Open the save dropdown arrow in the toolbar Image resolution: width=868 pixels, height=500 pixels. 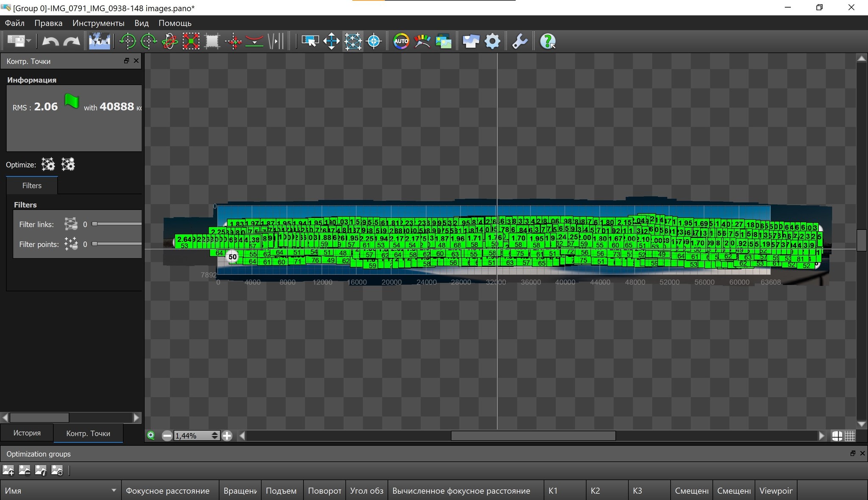(x=29, y=41)
